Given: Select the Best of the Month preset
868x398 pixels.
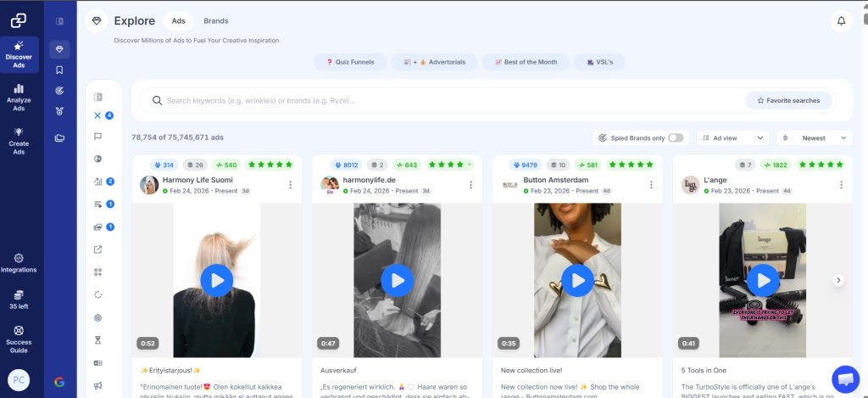Looking at the screenshot, I should (526, 62).
